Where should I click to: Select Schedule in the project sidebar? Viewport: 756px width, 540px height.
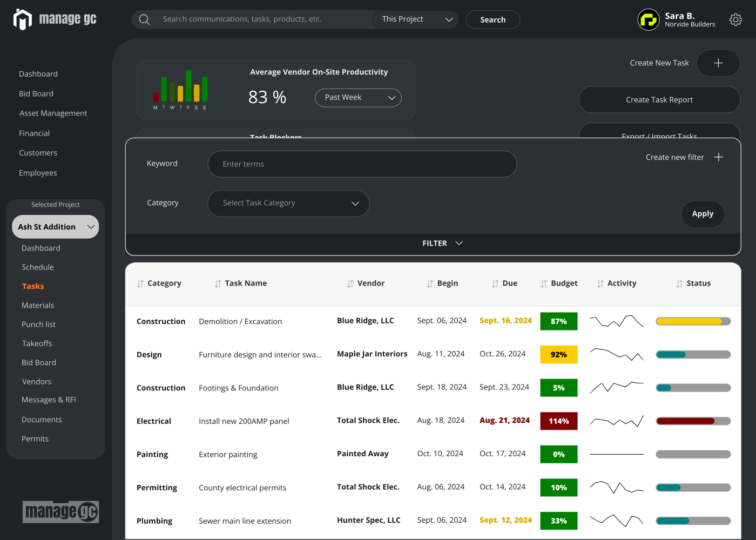point(37,267)
